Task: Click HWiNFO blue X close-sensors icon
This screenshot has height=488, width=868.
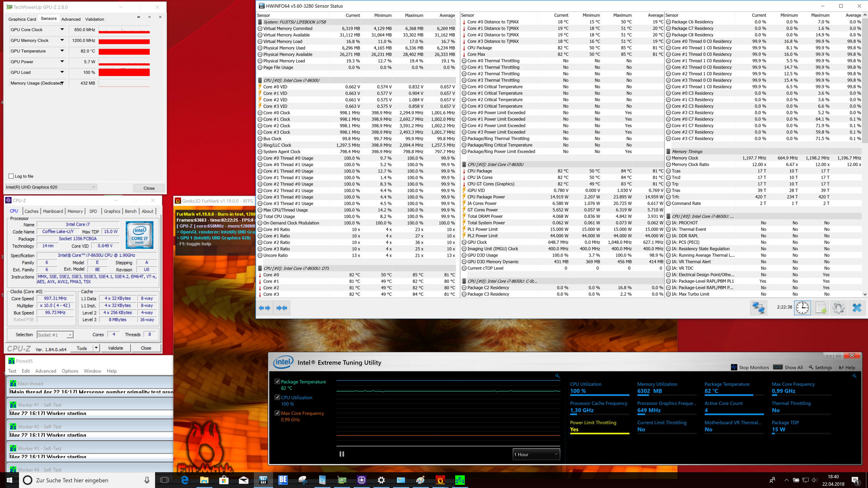Action: coord(857,308)
